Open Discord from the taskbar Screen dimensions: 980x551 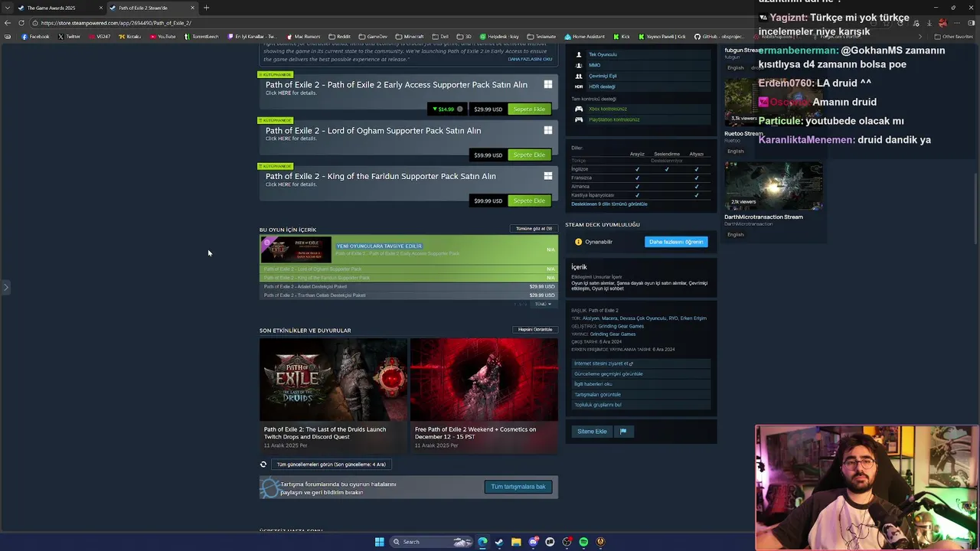(533, 542)
